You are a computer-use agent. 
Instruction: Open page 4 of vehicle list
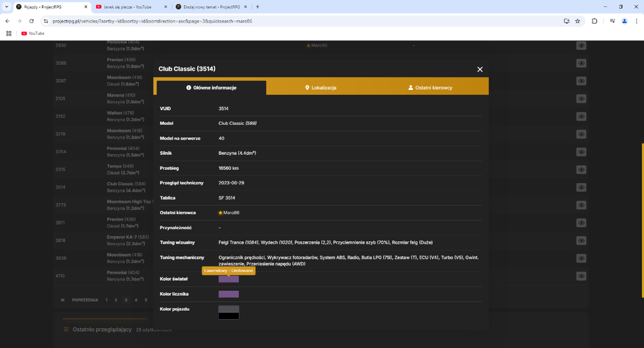[x=136, y=300]
